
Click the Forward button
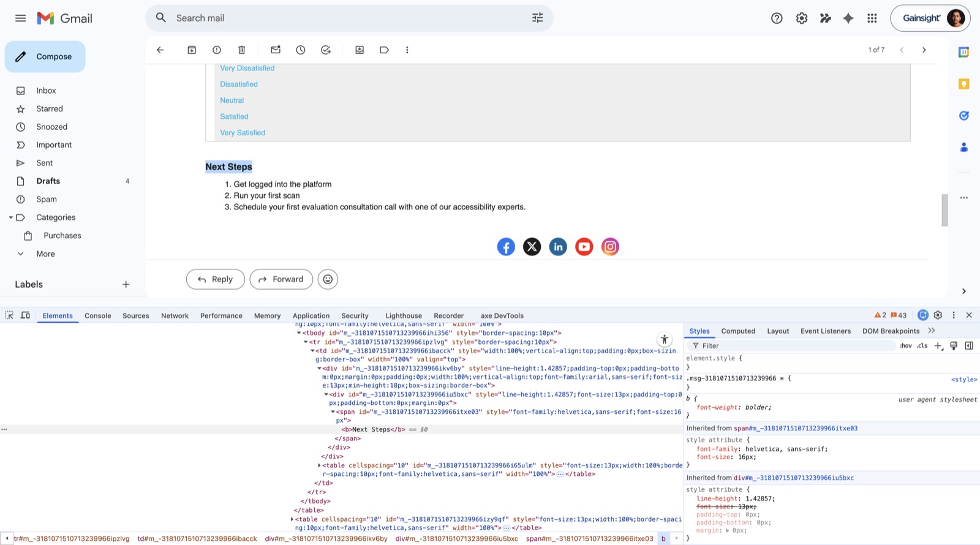[x=281, y=279]
